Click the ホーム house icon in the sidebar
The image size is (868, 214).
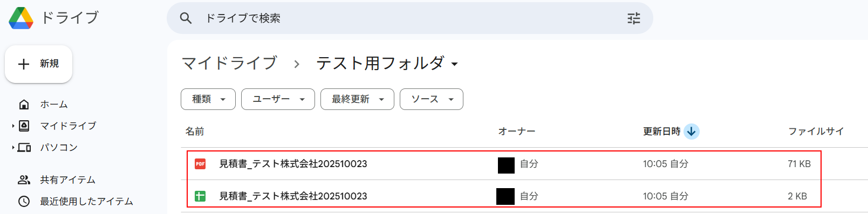point(24,104)
